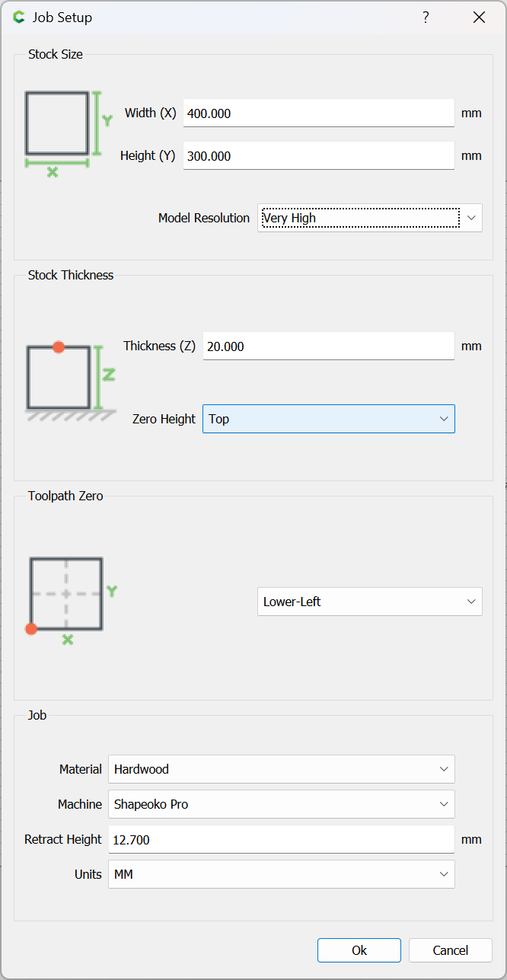Open the Toolpath Zero Lower-Left dropdown
The image size is (507, 980).
click(370, 602)
